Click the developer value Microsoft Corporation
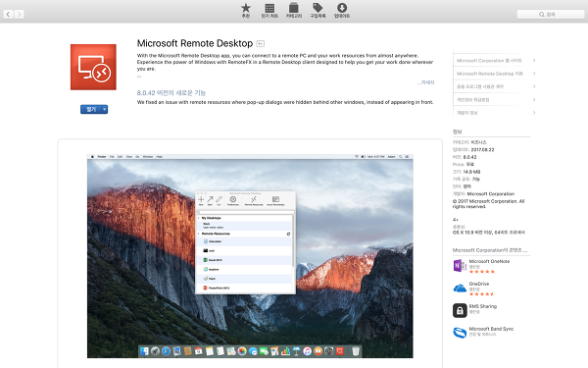 tap(491, 193)
